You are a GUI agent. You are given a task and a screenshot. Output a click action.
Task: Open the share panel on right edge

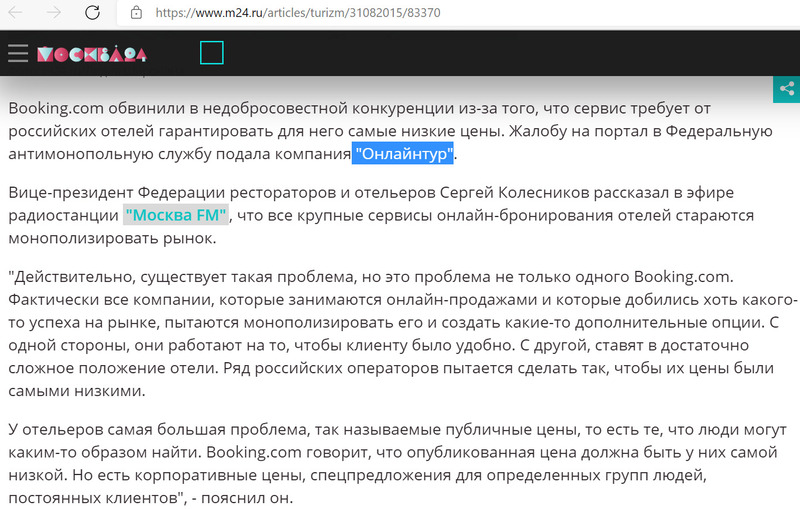point(786,89)
